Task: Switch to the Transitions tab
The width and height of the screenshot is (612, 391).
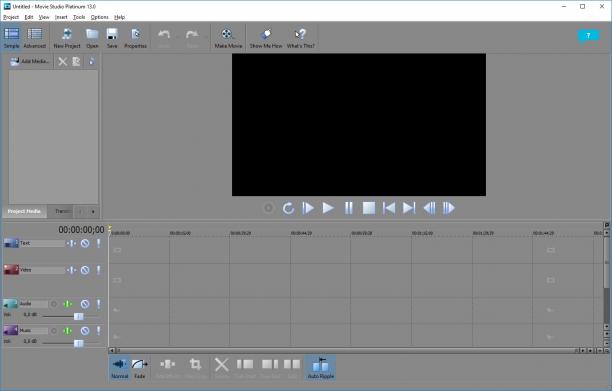Action: pos(62,211)
